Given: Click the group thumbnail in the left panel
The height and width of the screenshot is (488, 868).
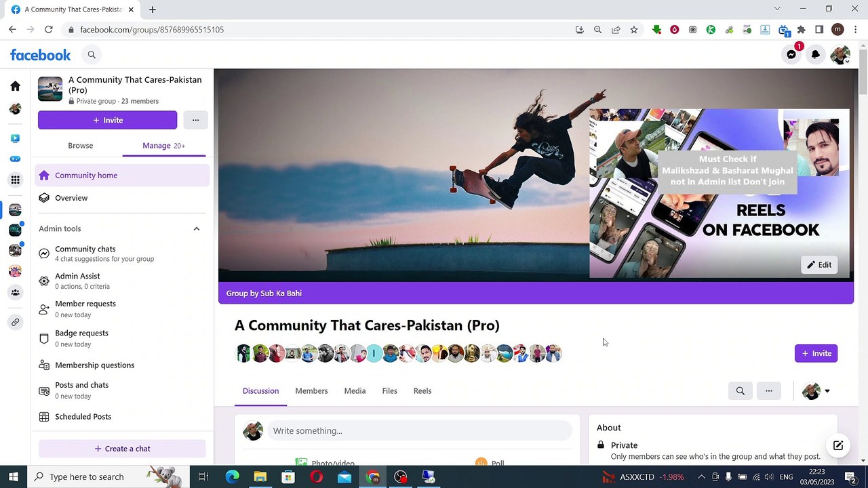Looking at the screenshot, I should (x=50, y=89).
